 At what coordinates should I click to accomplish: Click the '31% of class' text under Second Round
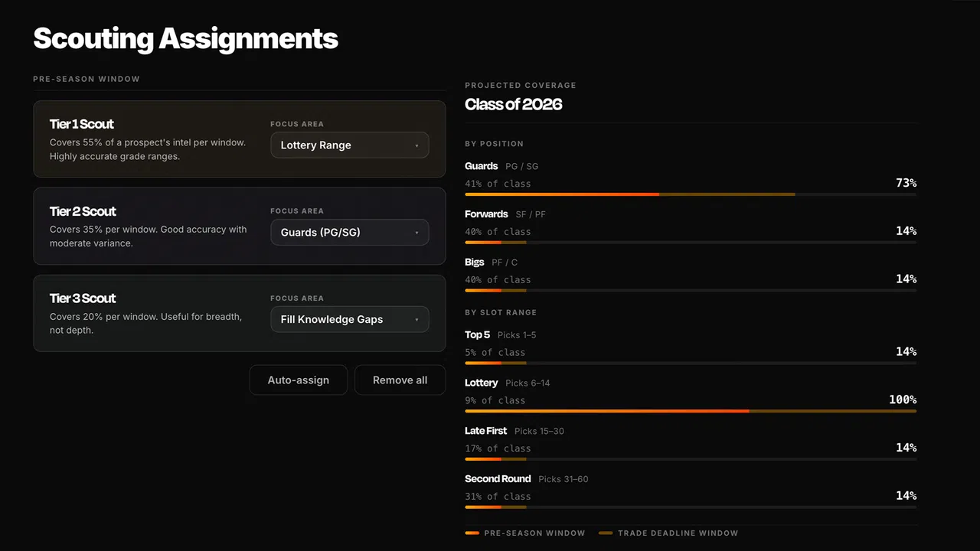tap(498, 497)
